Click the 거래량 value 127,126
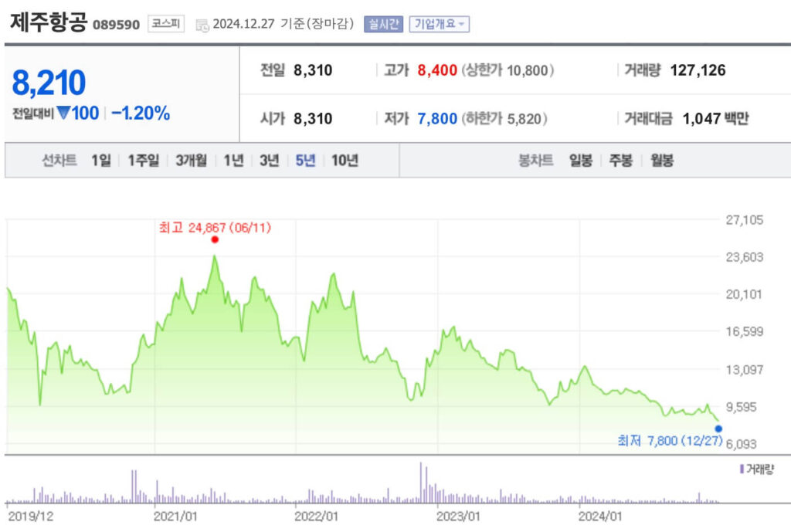Viewport: 791px width, 532px height. click(698, 70)
